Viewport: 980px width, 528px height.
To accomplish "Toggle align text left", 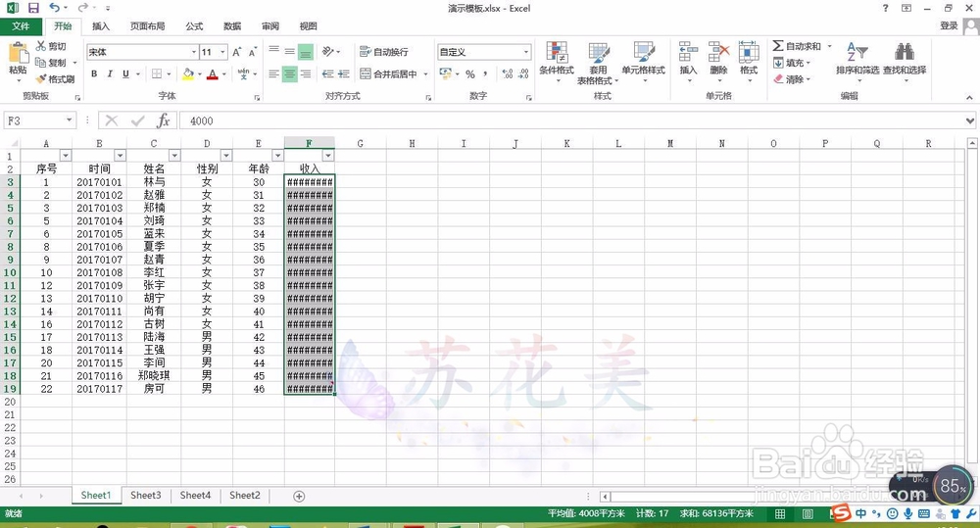I will 273,73.
